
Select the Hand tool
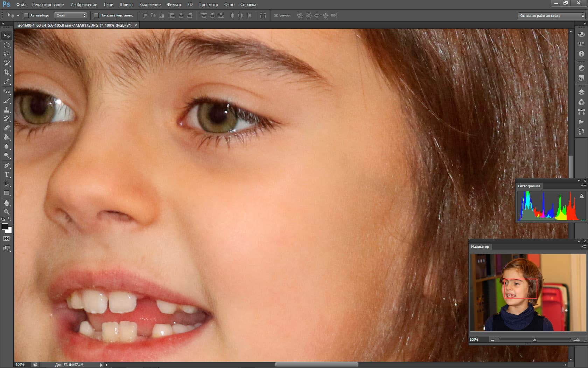click(x=7, y=203)
